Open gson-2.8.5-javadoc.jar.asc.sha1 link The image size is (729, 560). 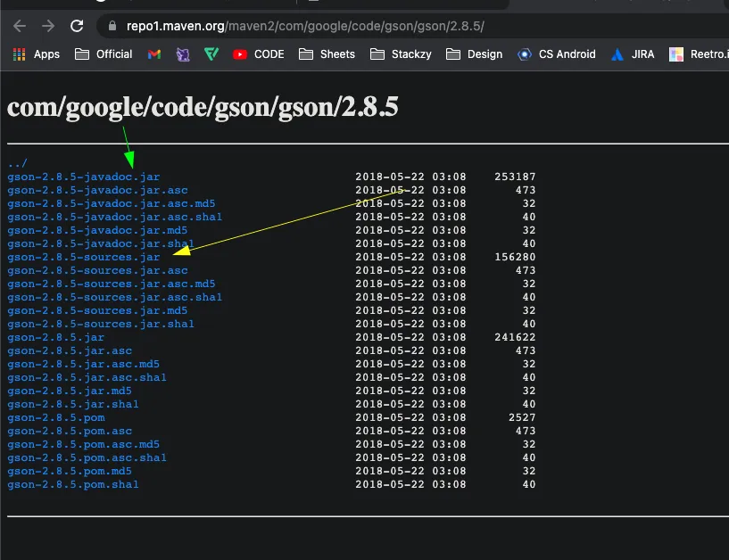point(115,217)
